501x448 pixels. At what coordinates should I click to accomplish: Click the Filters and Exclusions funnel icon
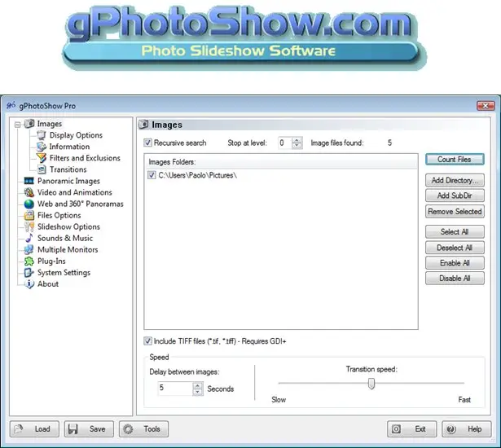[x=42, y=158]
